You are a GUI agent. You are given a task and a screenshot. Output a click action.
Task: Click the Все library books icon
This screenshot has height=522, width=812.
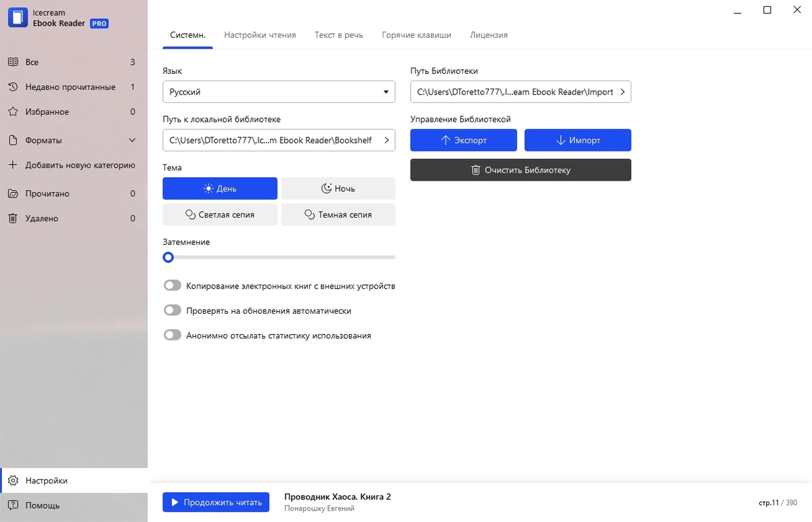[13, 62]
